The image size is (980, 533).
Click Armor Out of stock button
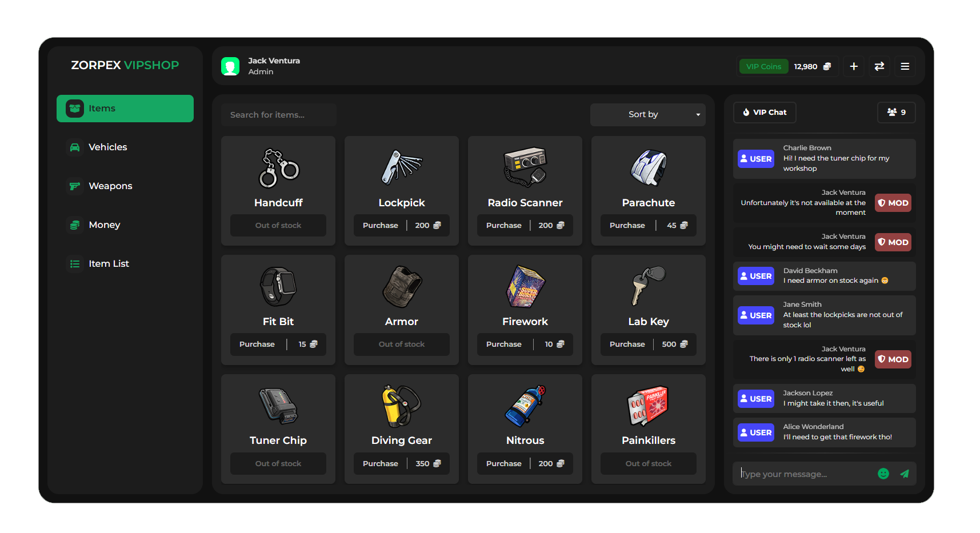[402, 344]
